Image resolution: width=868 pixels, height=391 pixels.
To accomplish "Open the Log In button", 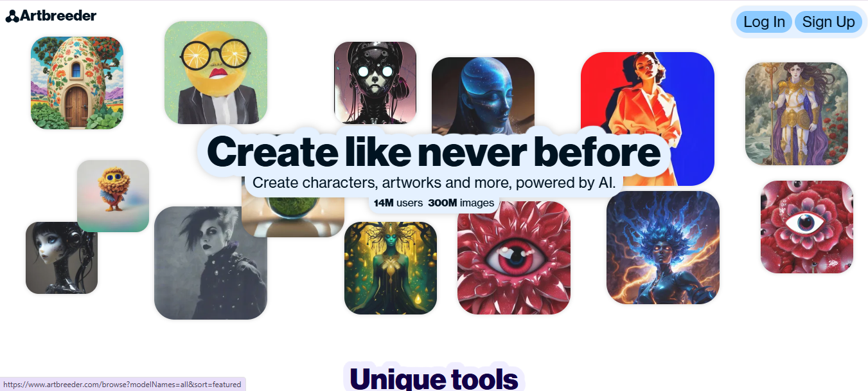I will (764, 22).
